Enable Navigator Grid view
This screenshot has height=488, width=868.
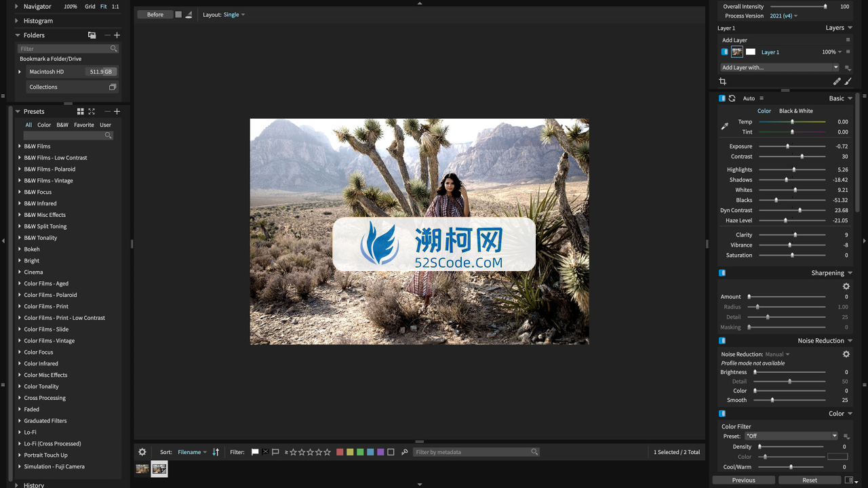(x=90, y=6)
